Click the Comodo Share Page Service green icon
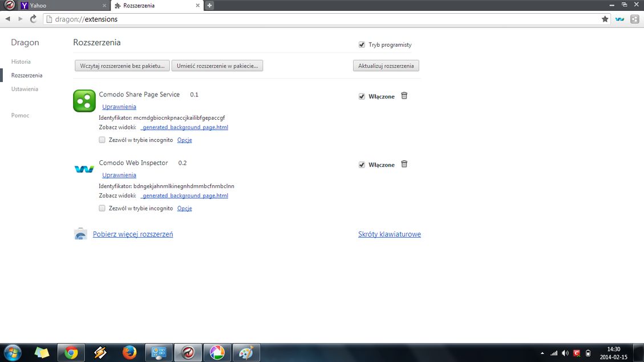This screenshot has height=362, width=644. pyautogui.click(x=84, y=100)
